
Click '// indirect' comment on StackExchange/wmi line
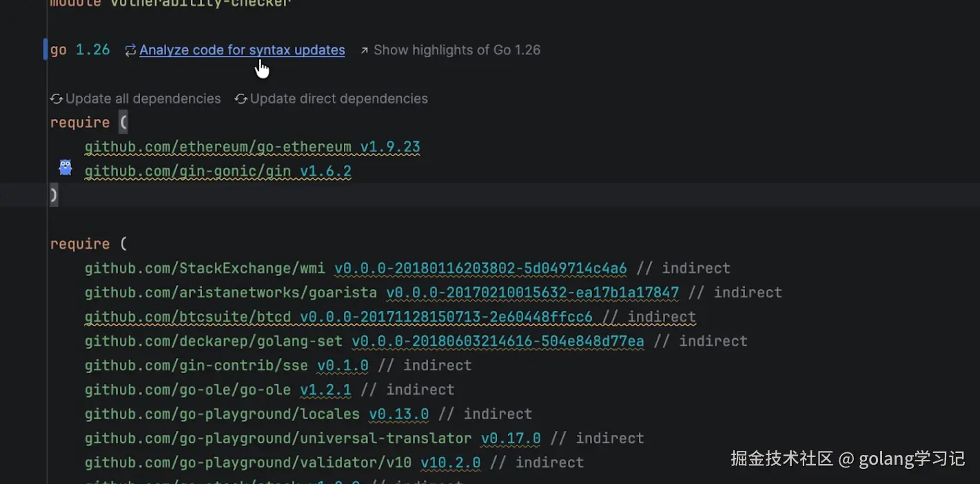pos(683,269)
